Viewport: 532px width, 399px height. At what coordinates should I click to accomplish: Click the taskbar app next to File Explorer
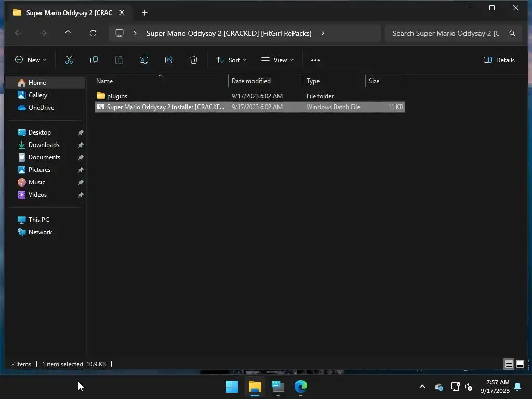click(278, 387)
